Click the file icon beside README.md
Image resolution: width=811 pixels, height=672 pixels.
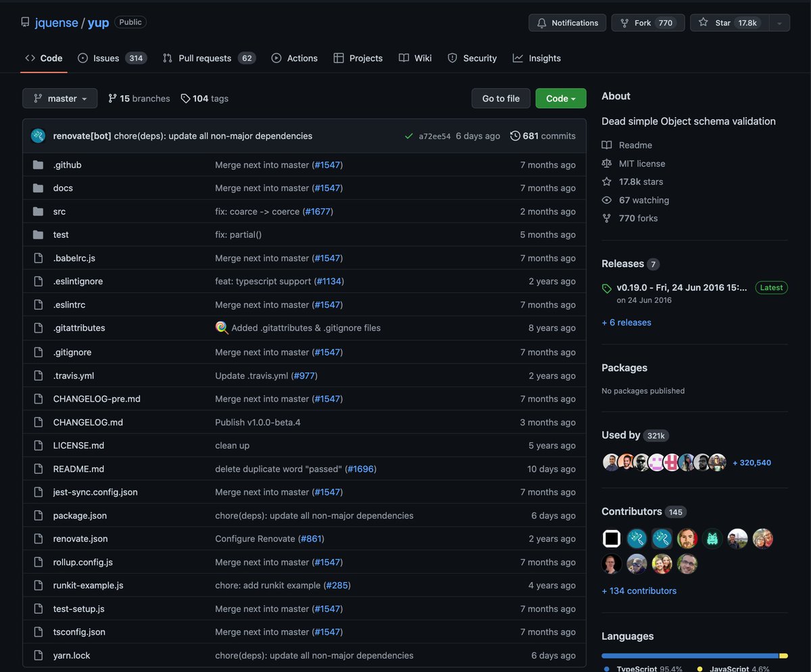tap(38, 469)
